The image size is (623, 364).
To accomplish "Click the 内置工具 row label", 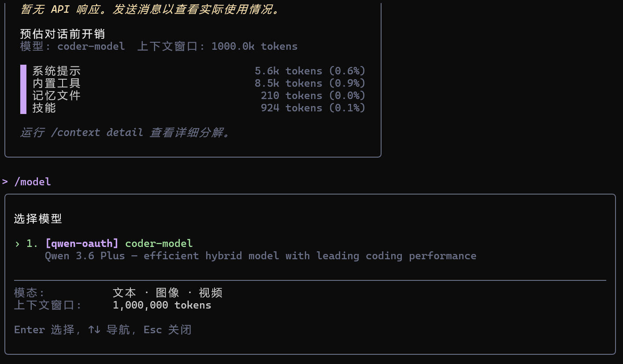I will click(x=56, y=83).
